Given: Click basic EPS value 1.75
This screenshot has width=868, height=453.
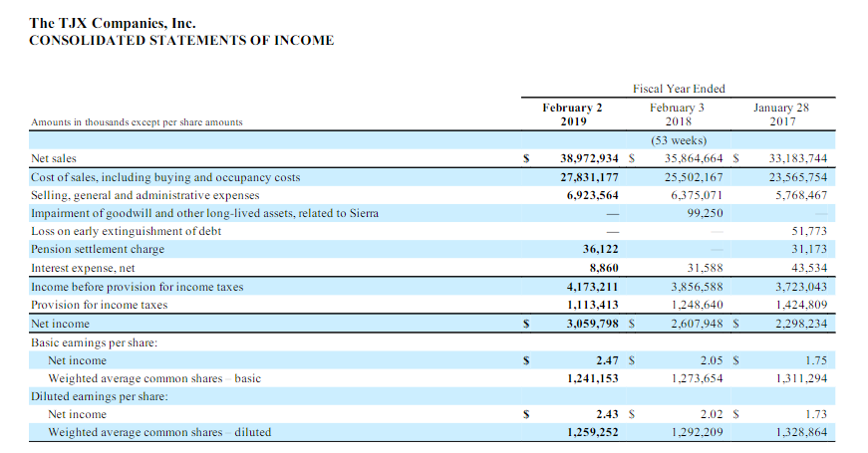Looking at the screenshot, I should coord(816,360).
